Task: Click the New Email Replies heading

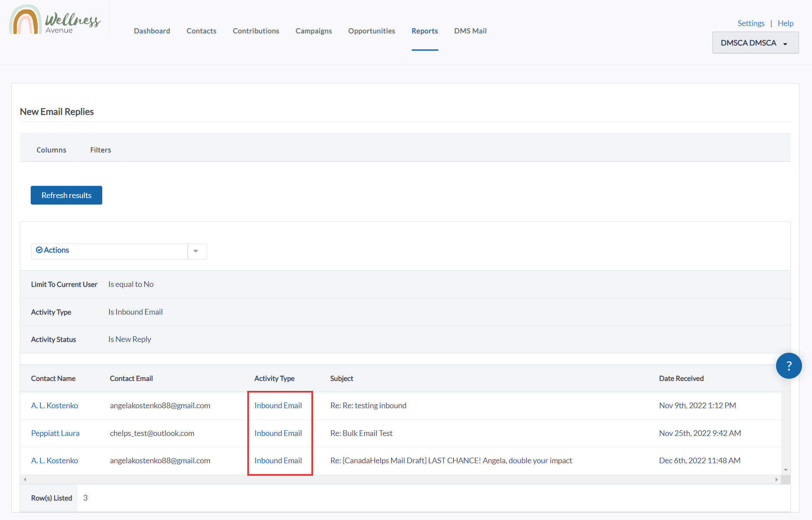Action: click(x=57, y=112)
